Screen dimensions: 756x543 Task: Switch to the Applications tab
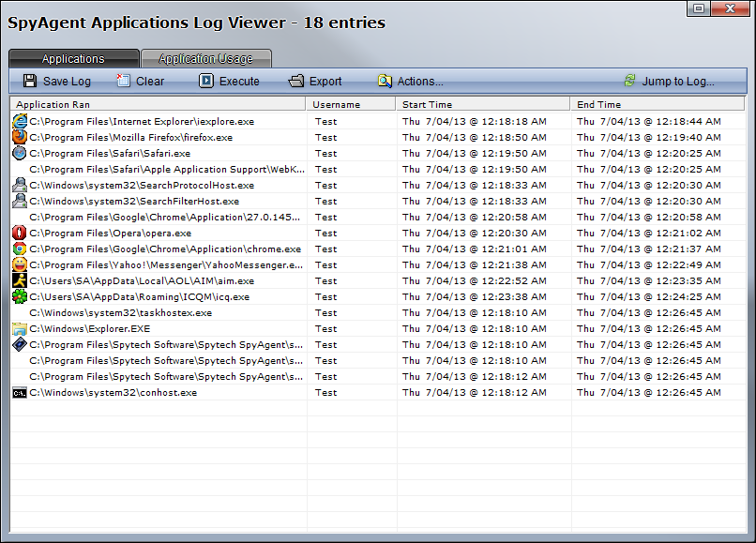click(x=73, y=59)
